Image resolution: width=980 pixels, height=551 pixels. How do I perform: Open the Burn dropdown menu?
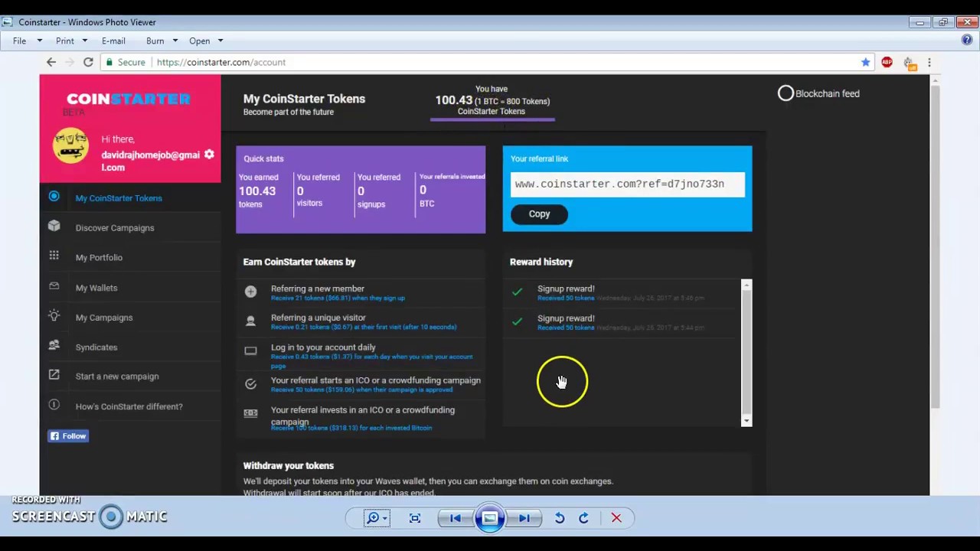[x=162, y=41]
